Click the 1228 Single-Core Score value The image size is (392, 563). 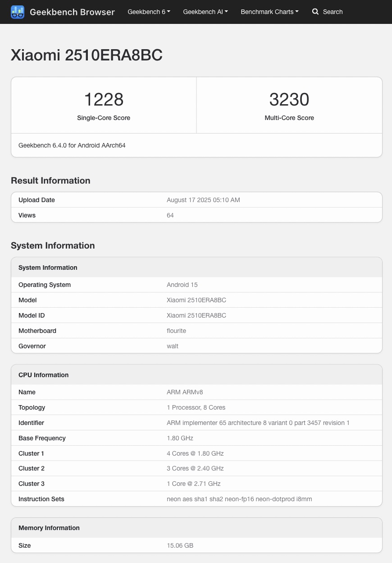104,100
